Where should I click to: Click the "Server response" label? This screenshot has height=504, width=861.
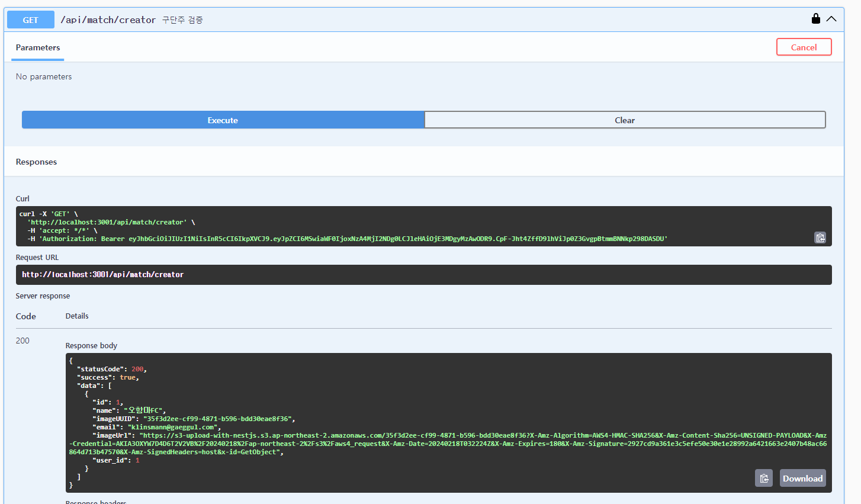point(43,296)
